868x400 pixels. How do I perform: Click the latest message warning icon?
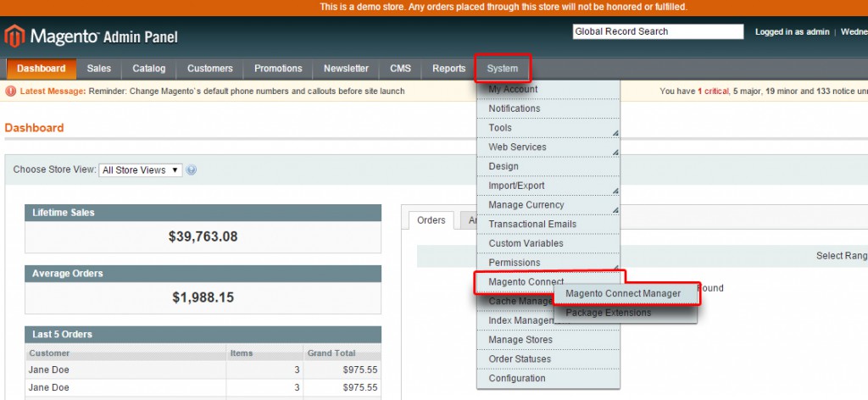(x=11, y=91)
